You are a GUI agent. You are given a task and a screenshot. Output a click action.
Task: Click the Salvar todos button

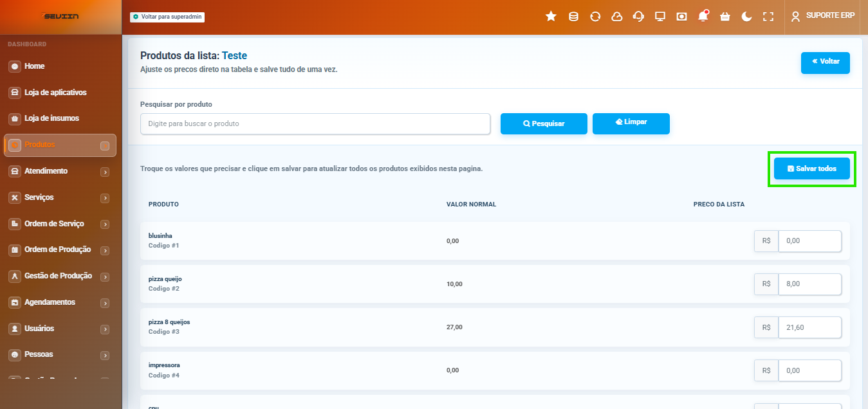coord(812,168)
